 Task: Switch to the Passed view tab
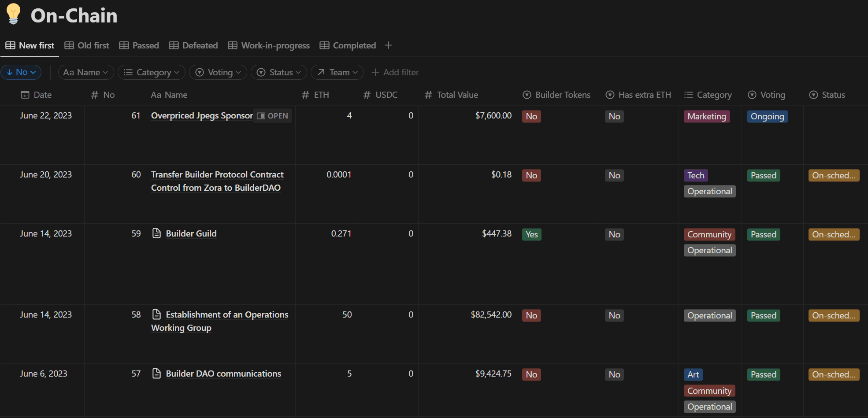[139, 45]
